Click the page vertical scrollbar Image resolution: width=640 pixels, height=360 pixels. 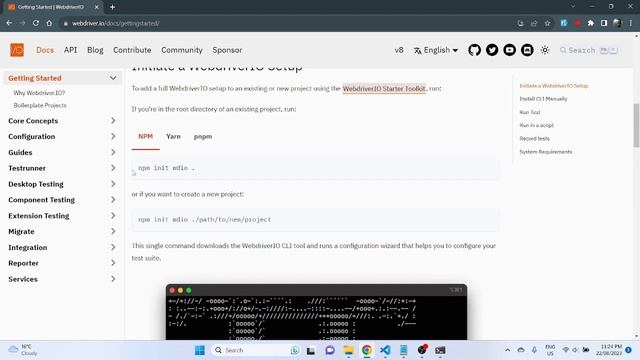[636, 124]
